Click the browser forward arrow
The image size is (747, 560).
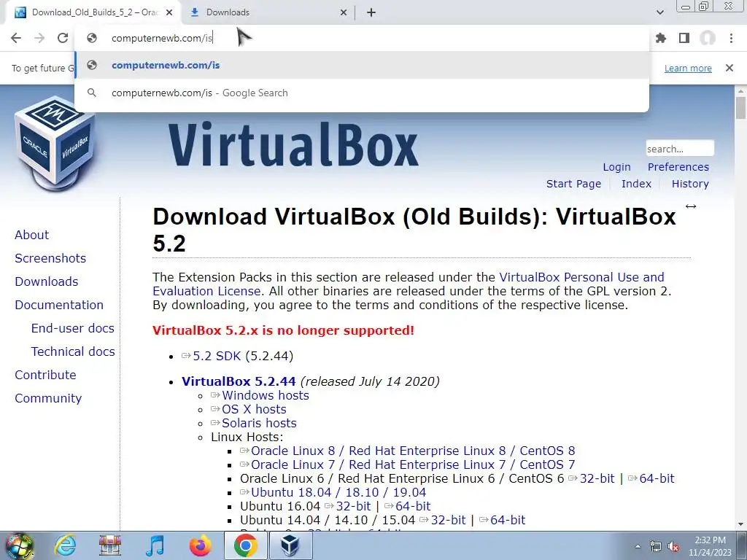pos(39,38)
